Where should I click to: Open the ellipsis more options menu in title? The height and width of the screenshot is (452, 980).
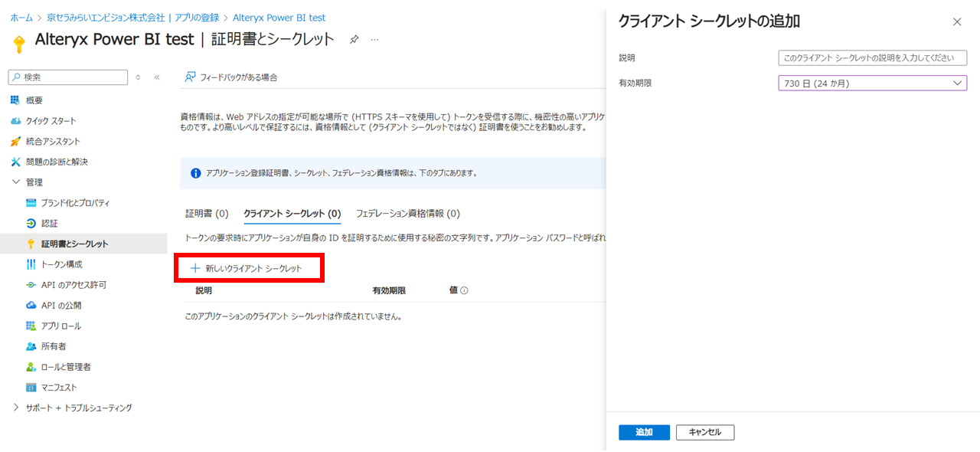375,40
